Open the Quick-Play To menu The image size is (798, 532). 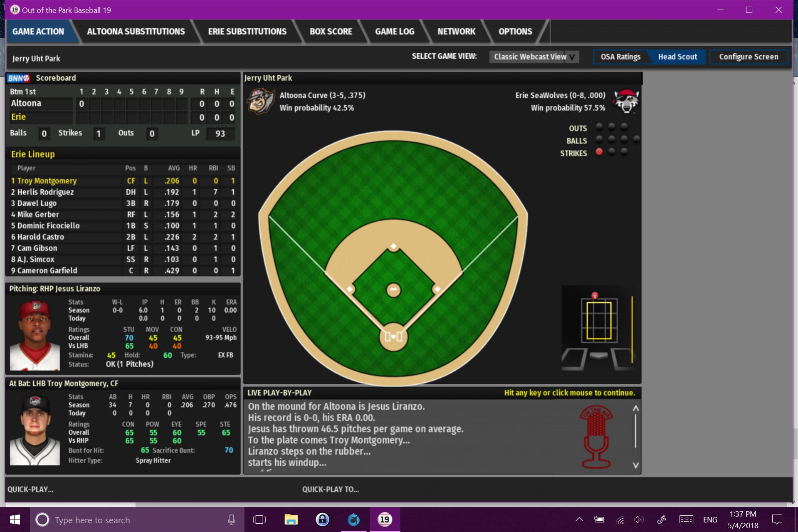330,490
